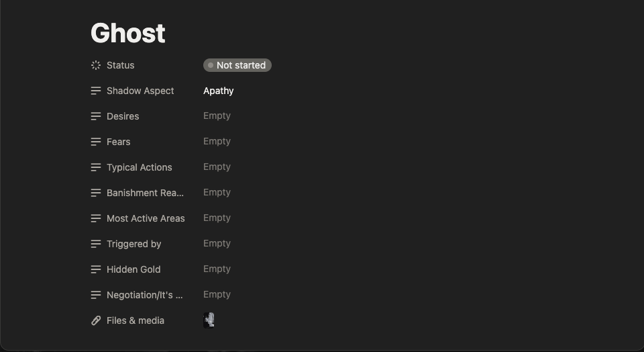Screen dimensions: 644x352
Task: Open the Triggered by property menu
Action: coord(134,244)
